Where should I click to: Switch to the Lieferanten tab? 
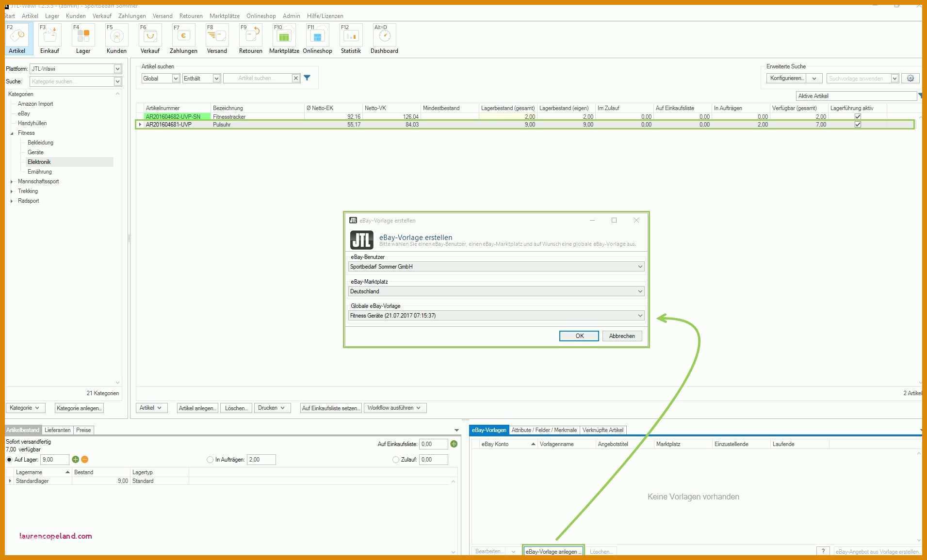click(x=57, y=430)
